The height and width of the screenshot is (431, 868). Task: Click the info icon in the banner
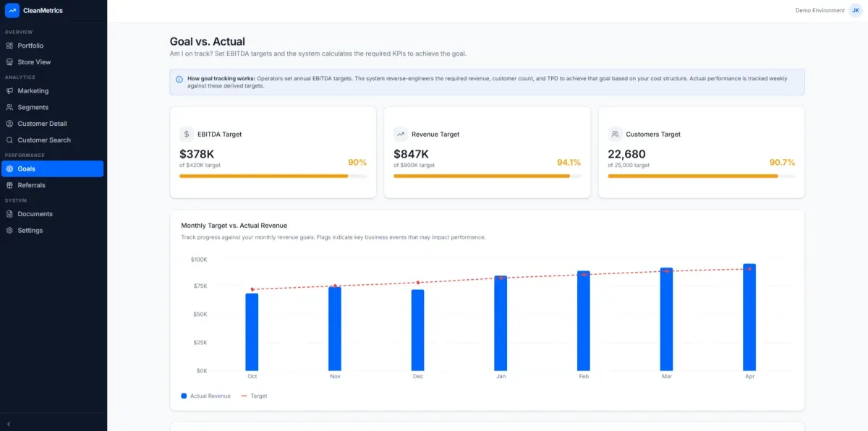pos(179,79)
